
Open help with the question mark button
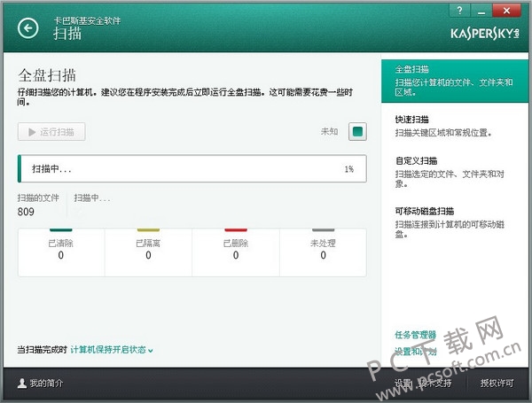(x=459, y=11)
